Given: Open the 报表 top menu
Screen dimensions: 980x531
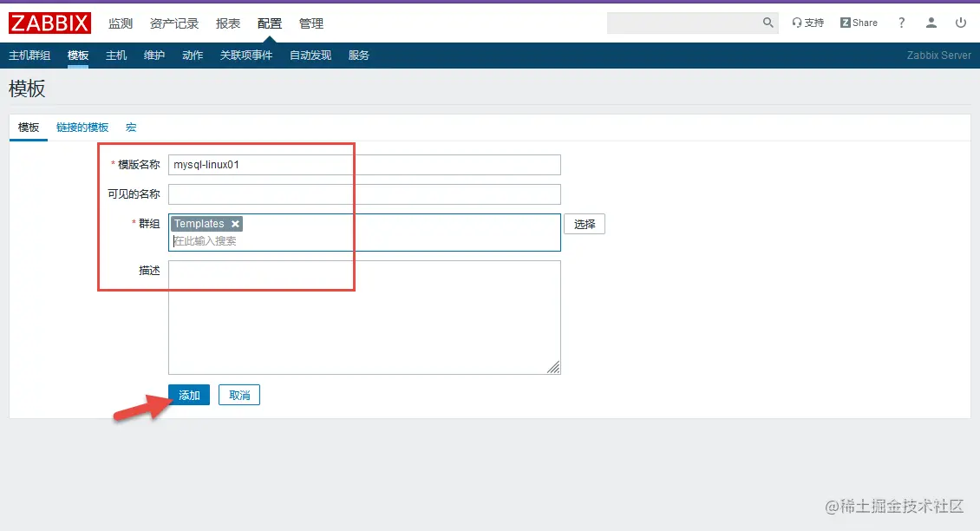Looking at the screenshot, I should [x=228, y=23].
